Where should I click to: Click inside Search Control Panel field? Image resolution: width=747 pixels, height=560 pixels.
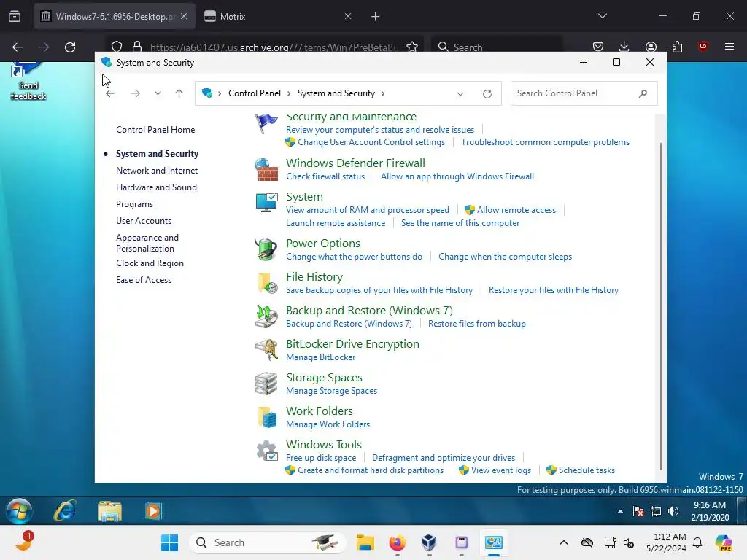584,93
